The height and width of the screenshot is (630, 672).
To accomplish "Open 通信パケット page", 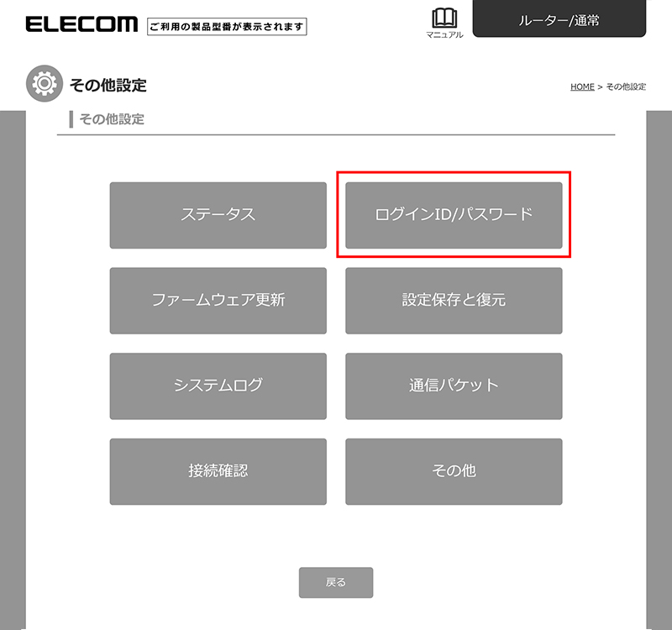I will click(454, 386).
